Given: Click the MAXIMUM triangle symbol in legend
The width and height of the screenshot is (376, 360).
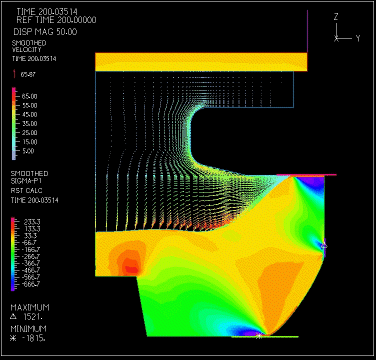Looking at the screenshot, I should pyautogui.click(x=14, y=316).
